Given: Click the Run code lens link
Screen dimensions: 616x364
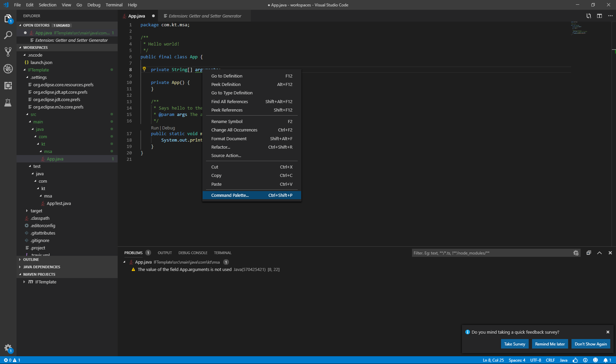Looking at the screenshot, I should (x=155, y=128).
